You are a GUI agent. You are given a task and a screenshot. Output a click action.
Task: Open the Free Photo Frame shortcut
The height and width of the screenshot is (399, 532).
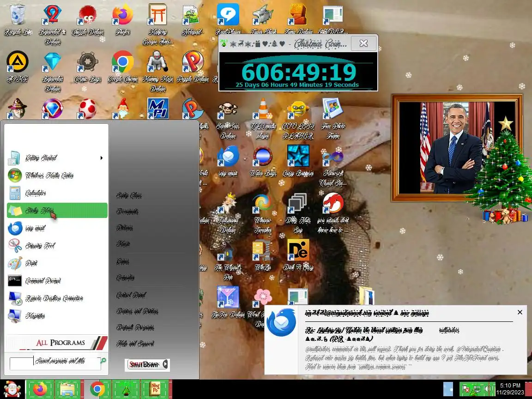[333, 118]
